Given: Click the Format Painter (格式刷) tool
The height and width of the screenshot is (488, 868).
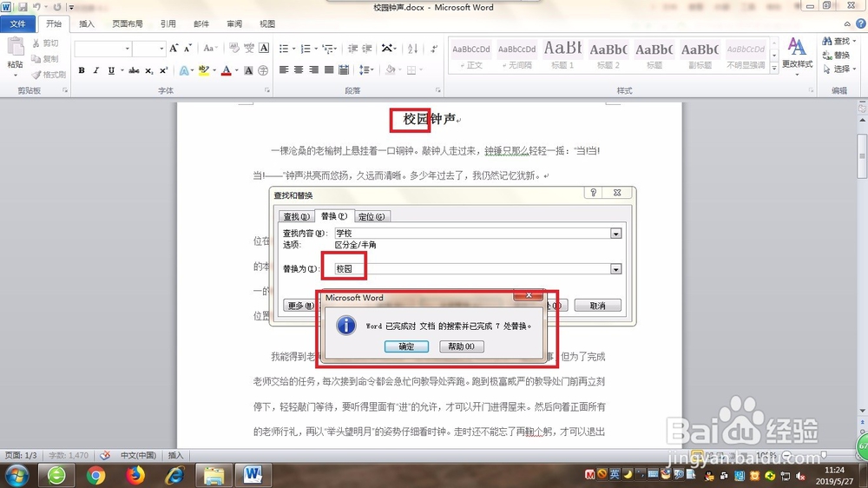Looking at the screenshot, I should [x=49, y=74].
